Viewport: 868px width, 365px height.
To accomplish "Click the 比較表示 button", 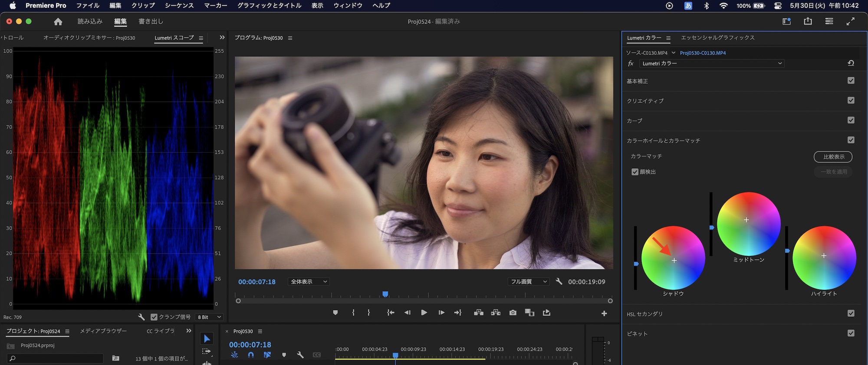I will click(x=833, y=156).
